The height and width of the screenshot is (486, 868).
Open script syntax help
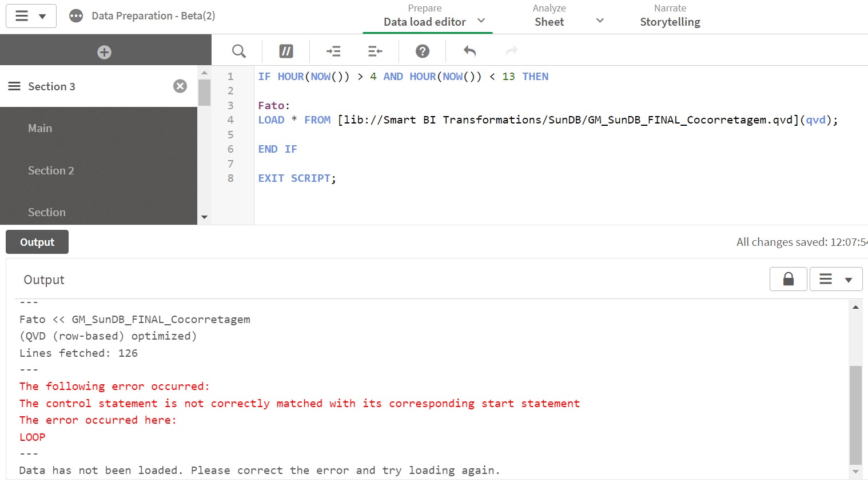pyautogui.click(x=423, y=51)
